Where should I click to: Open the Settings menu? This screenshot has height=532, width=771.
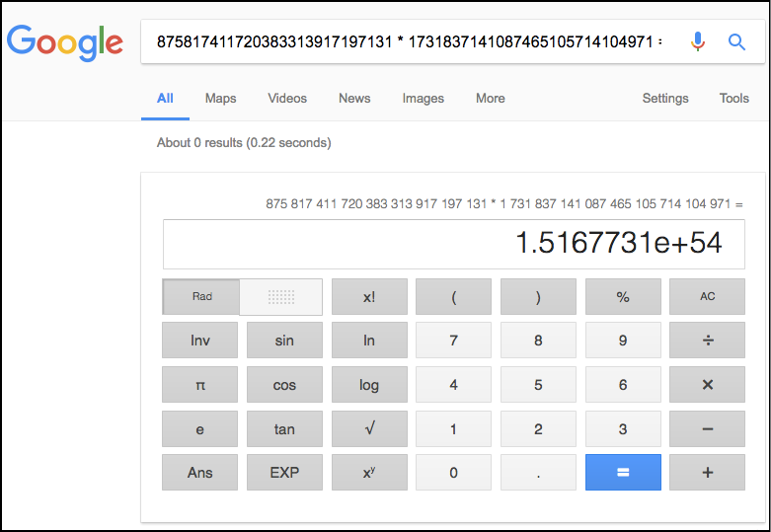pos(665,99)
